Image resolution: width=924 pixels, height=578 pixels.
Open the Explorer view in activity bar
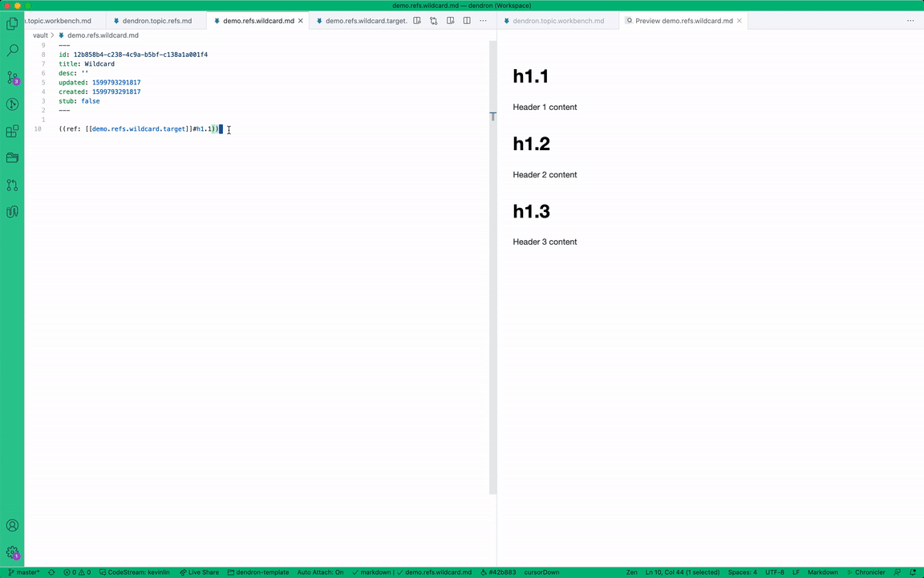(12, 24)
